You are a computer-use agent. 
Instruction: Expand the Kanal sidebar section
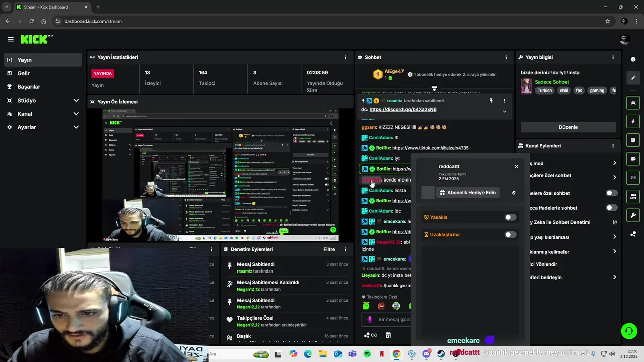(76, 114)
